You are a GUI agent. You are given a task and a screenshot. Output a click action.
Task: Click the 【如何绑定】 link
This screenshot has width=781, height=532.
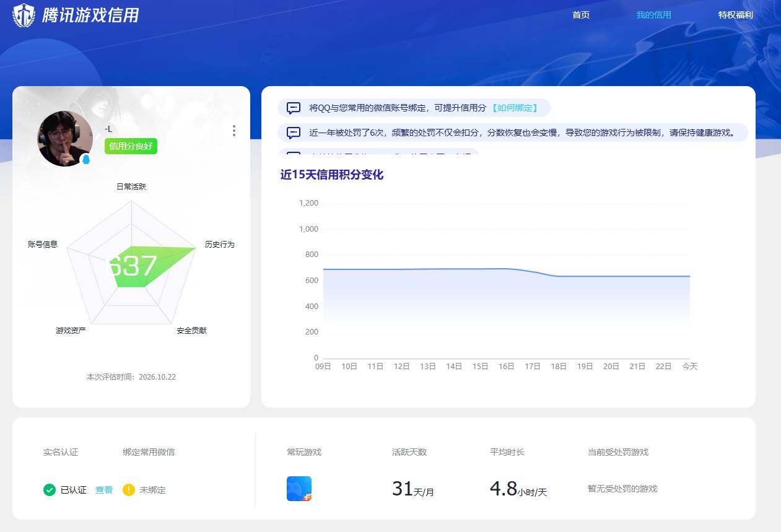click(515, 108)
